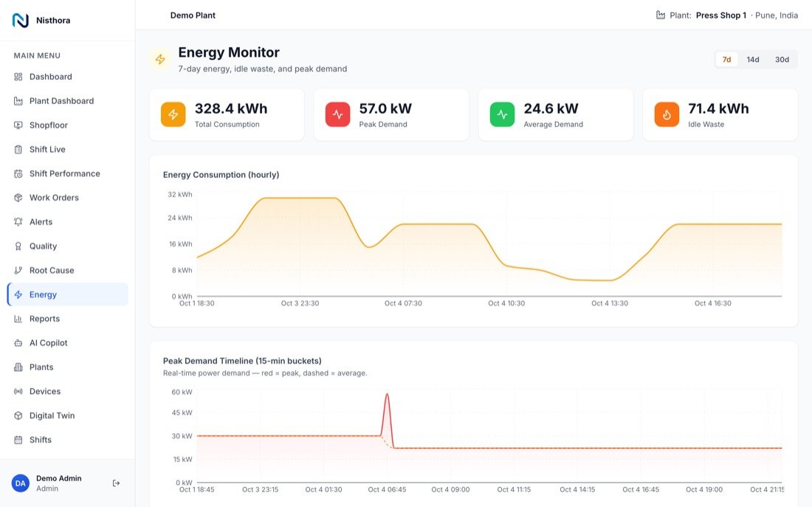812x507 pixels.
Task: Click the Shift Live clipboard icon
Action: 18,150
